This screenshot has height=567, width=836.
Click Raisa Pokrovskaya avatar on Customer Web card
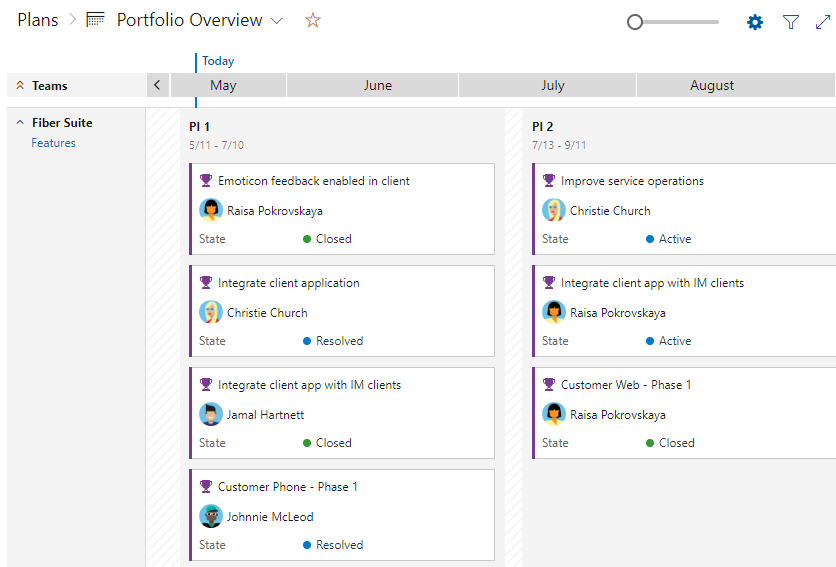pyautogui.click(x=553, y=414)
